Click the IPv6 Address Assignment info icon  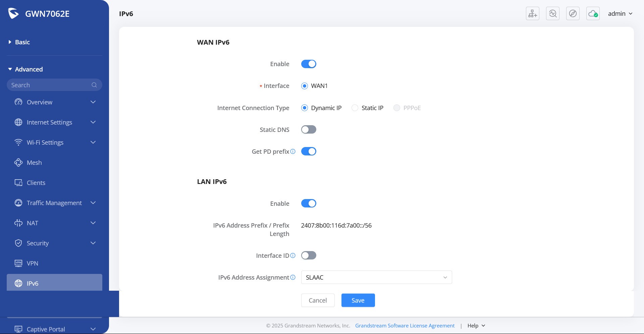tap(293, 277)
